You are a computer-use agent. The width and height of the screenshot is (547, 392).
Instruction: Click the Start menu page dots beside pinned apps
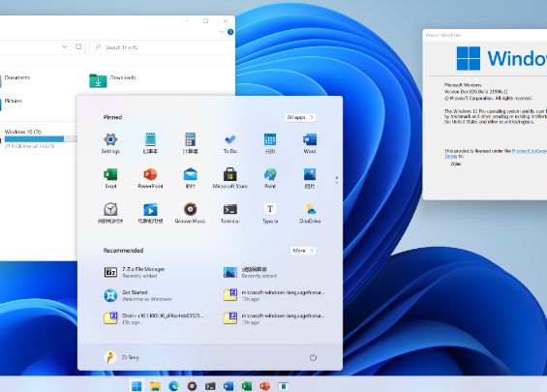(337, 180)
